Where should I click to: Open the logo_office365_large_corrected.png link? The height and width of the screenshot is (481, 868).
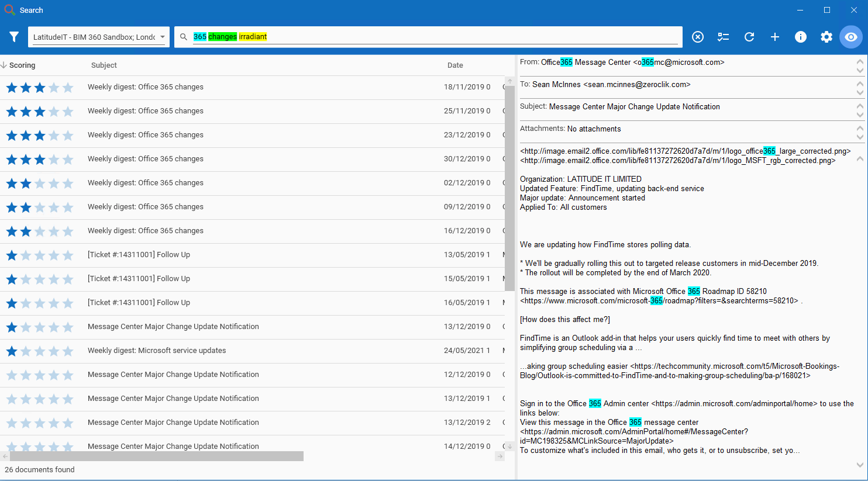click(x=686, y=151)
